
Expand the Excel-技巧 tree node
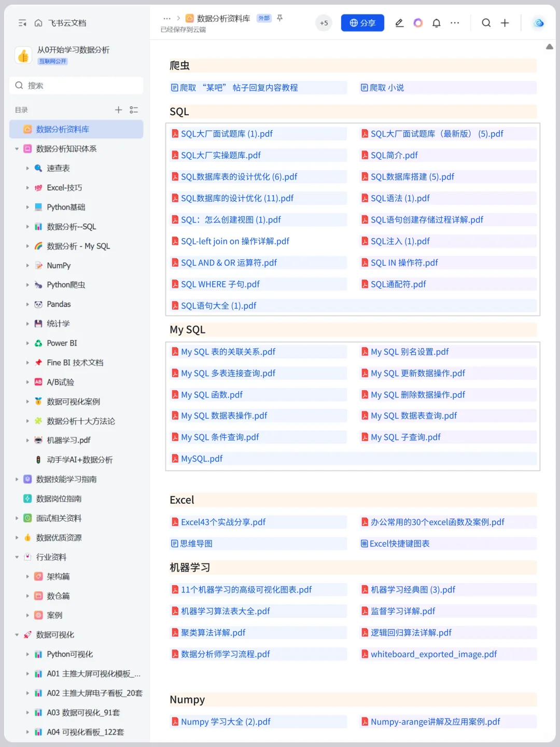click(27, 188)
